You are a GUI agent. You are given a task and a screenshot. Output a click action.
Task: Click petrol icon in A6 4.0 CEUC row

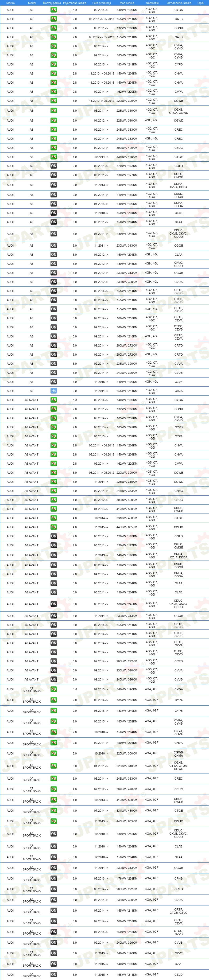point(54,147)
